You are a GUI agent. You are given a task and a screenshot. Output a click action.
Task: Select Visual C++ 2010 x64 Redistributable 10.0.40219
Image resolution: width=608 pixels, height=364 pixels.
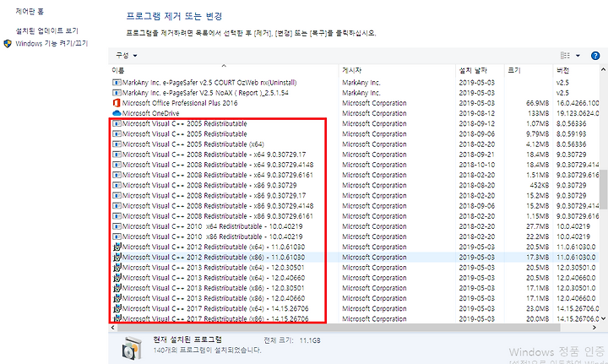tap(355, 226)
